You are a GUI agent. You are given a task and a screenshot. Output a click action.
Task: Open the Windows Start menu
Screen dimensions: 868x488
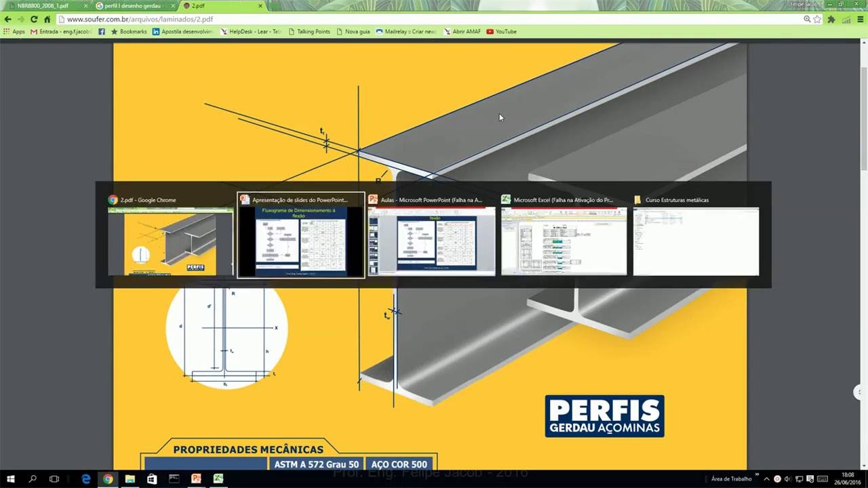point(11,479)
